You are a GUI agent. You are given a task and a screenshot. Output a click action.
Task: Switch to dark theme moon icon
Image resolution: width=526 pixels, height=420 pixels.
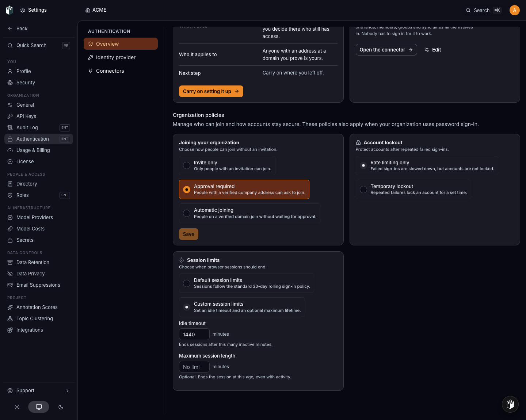coord(61,407)
